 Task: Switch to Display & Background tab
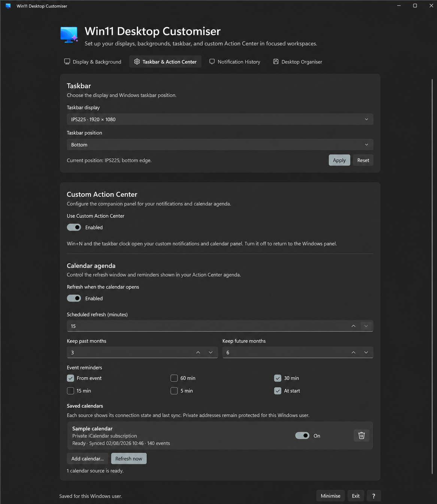(93, 62)
